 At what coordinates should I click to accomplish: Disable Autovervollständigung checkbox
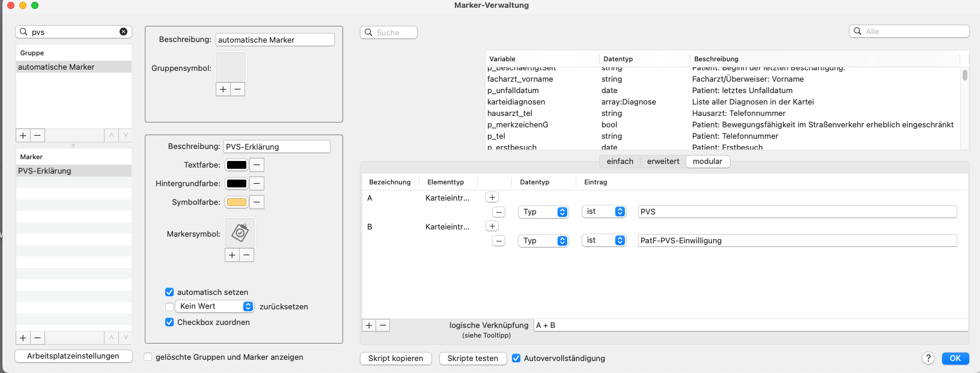pos(516,358)
